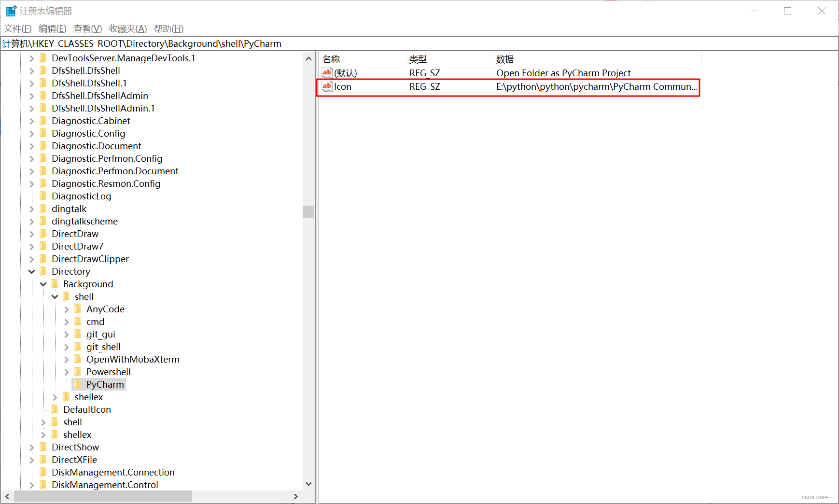The height and width of the screenshot is (504, 839).
Task: Expand the OpenWithMobaXterm key
Action: [x=67, y=359]
